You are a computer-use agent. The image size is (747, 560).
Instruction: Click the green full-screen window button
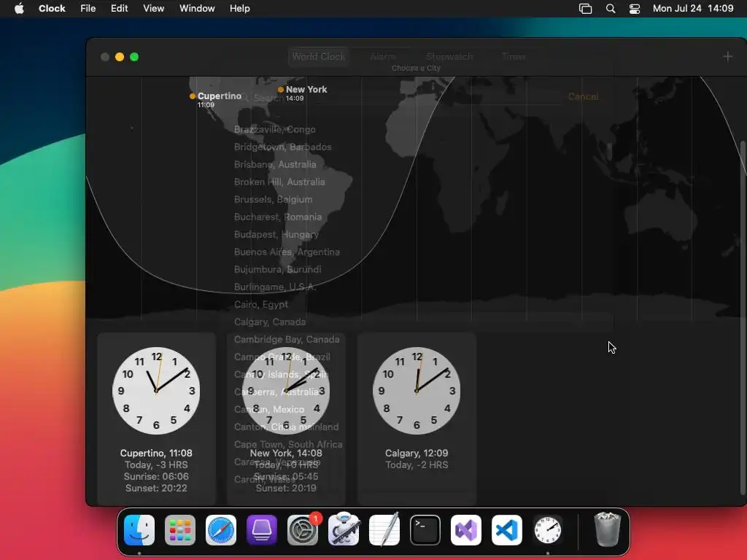coord(134,57)
